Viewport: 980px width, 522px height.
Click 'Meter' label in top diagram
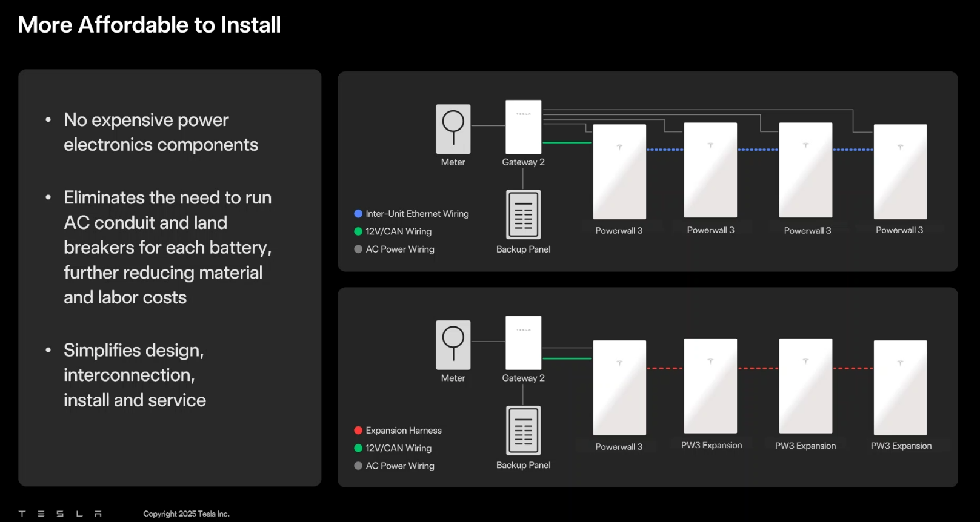tap(453, 162)
